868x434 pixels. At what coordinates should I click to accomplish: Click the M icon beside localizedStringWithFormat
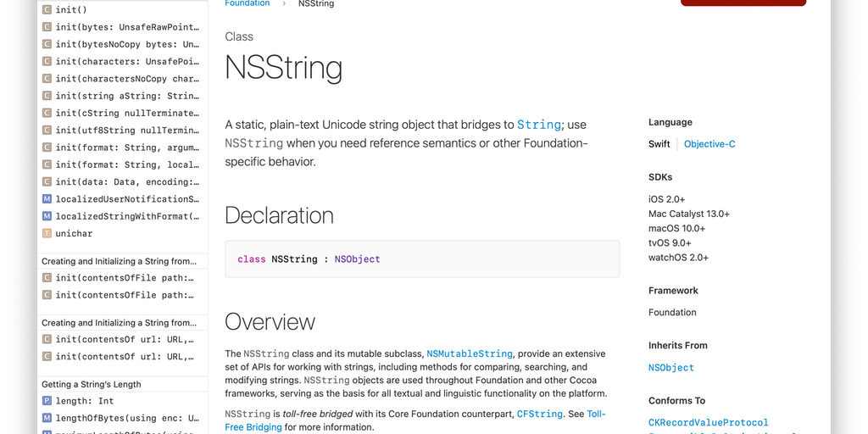pos(47,216)
